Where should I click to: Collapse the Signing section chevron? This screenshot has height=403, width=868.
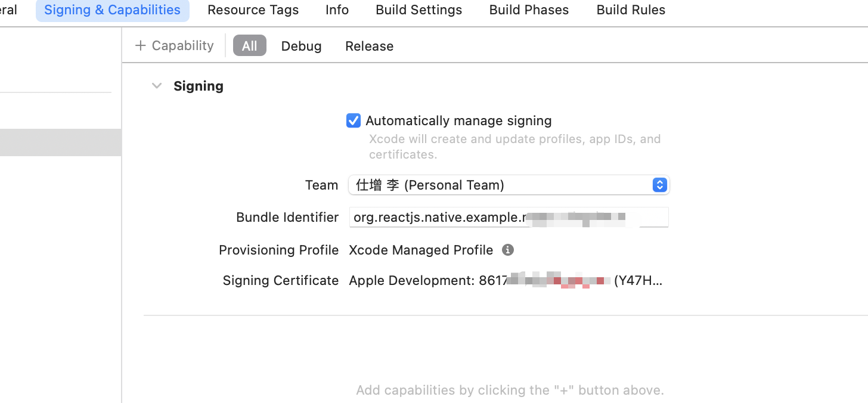(157, 86)
